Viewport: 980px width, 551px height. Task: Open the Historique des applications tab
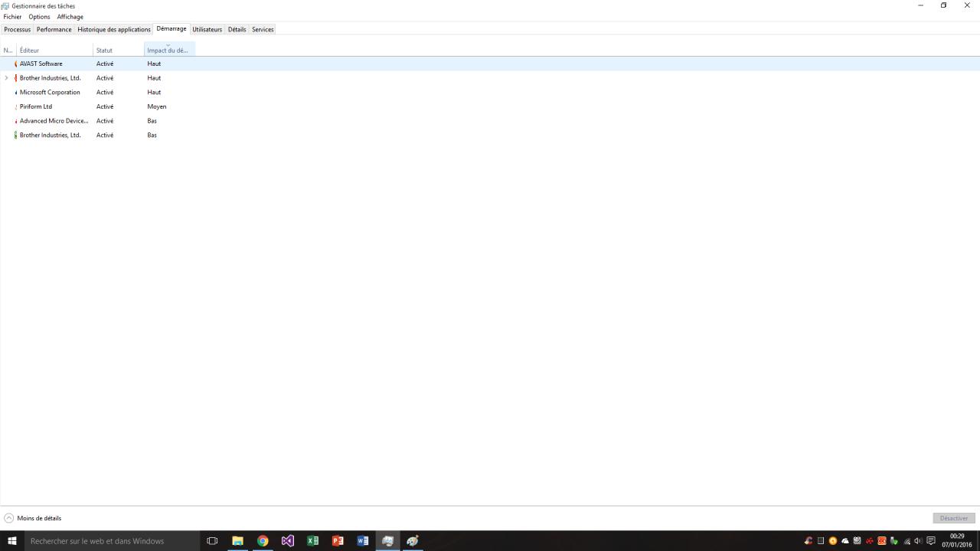tap(114, 29)
